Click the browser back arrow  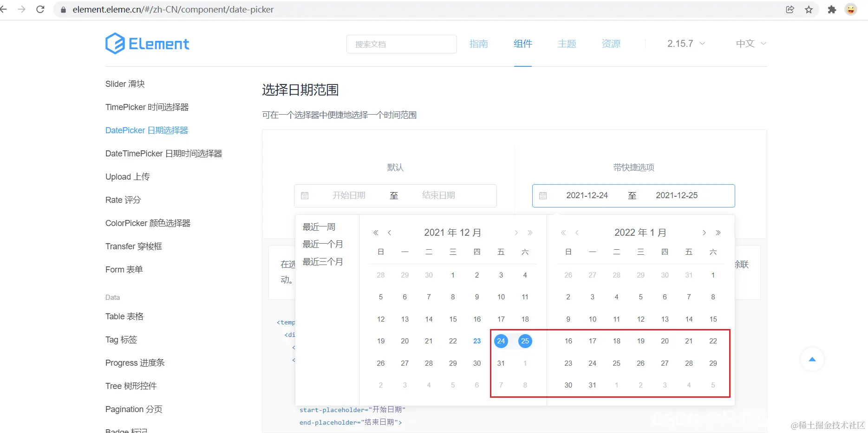pos(4,9)
